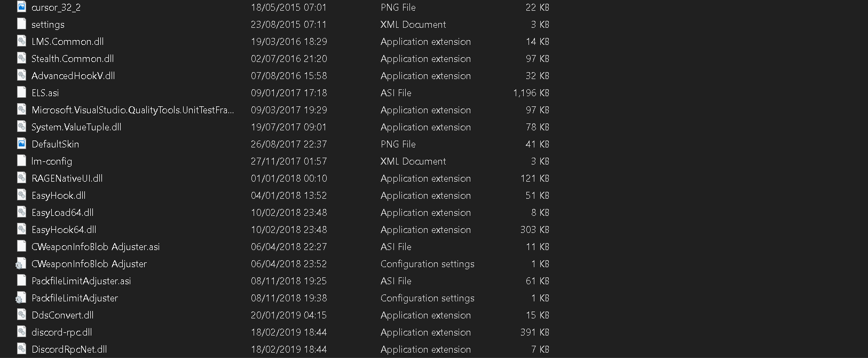
Task: Select the DiscordRpcNet.dll file name
Action: pyautogui.click(x=69, y=349)
